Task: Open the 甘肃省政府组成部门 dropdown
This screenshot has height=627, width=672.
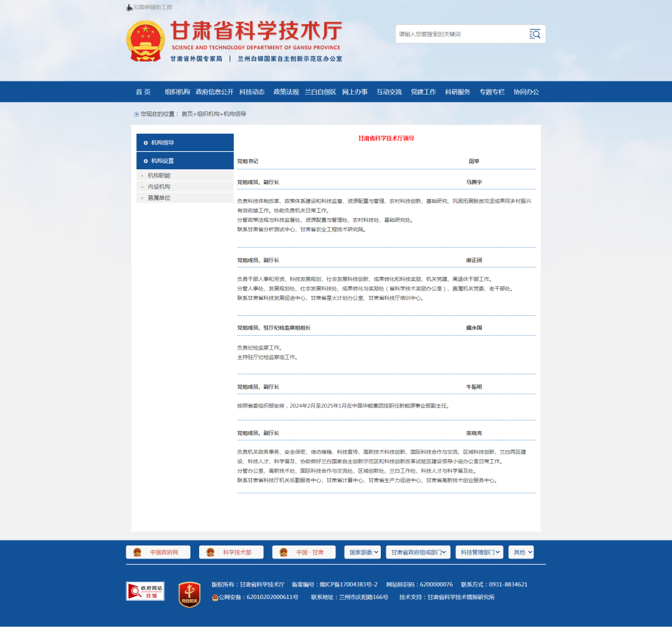Action: [418, 552]
